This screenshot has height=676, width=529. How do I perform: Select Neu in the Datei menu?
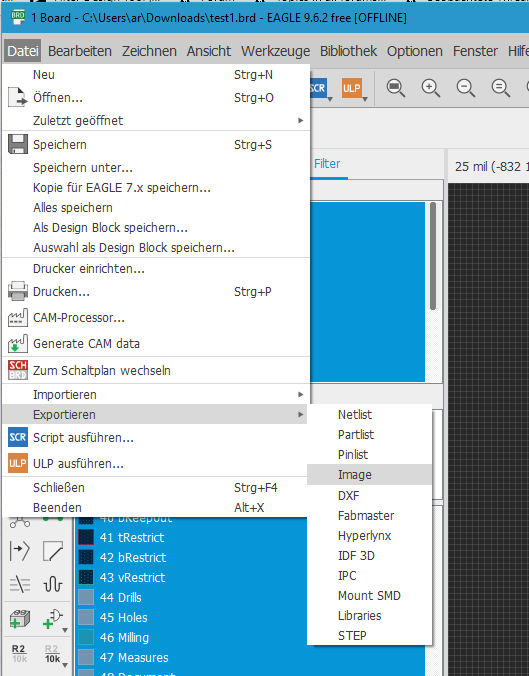click(x=156, y=75)
